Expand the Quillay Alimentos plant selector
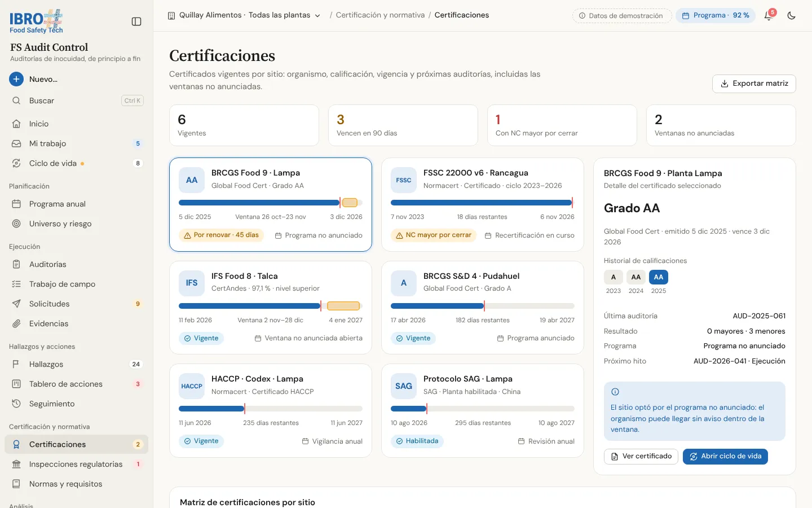The width and height of the screenshot is (812, 508). [244, 15]
